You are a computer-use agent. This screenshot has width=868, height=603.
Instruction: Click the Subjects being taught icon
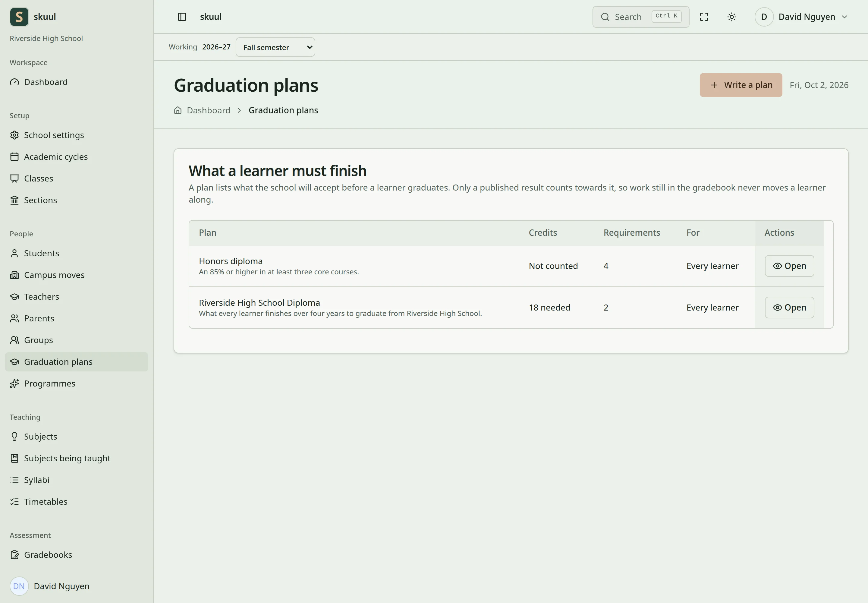click(14, 458)
